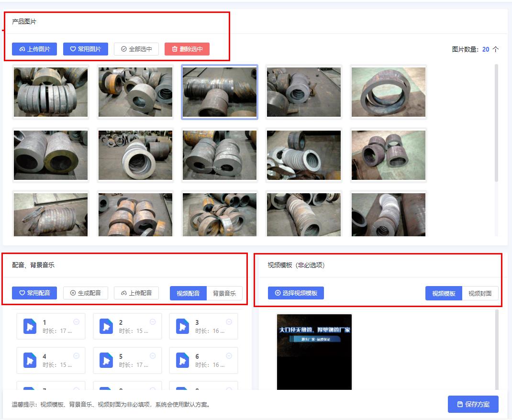
Task: Click the blue audio file icon for clip 3
Action: [x=183, y=326]
